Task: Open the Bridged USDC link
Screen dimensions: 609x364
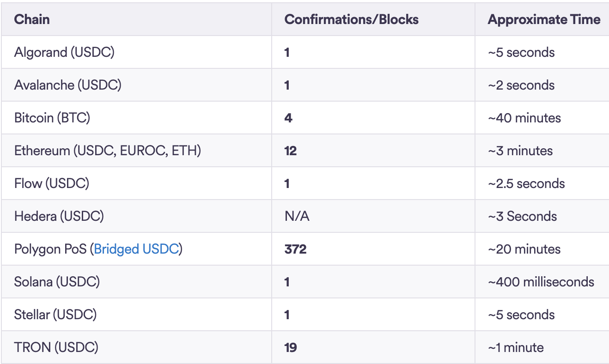Action: coord(136,249)
